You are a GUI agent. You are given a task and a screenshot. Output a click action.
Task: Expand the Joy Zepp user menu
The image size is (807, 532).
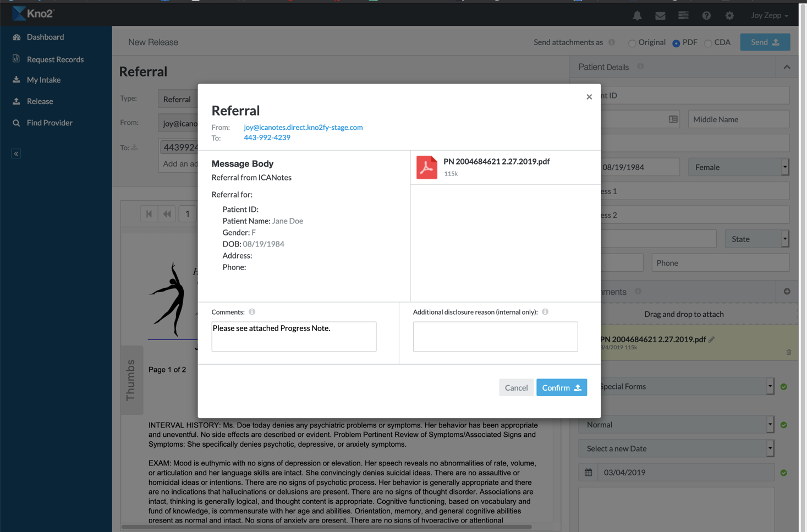click(x=769, y=15)
